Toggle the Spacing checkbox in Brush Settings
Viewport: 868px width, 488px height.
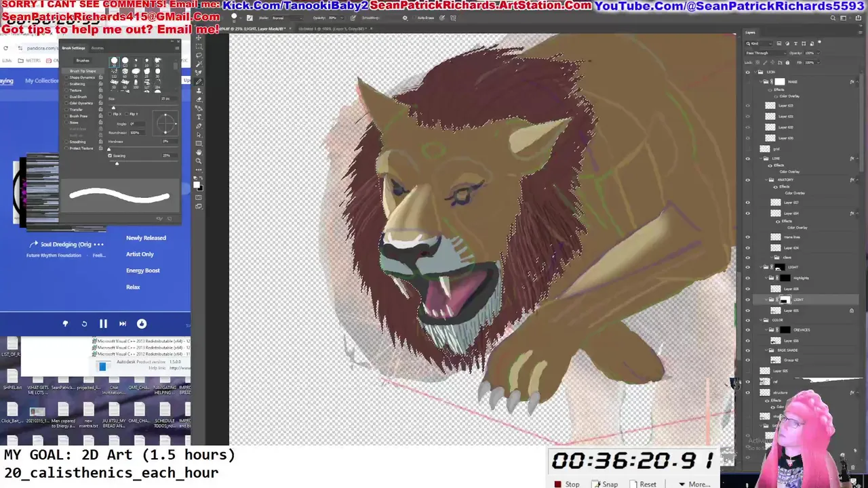pyautogui.click(x=110, y=156)
